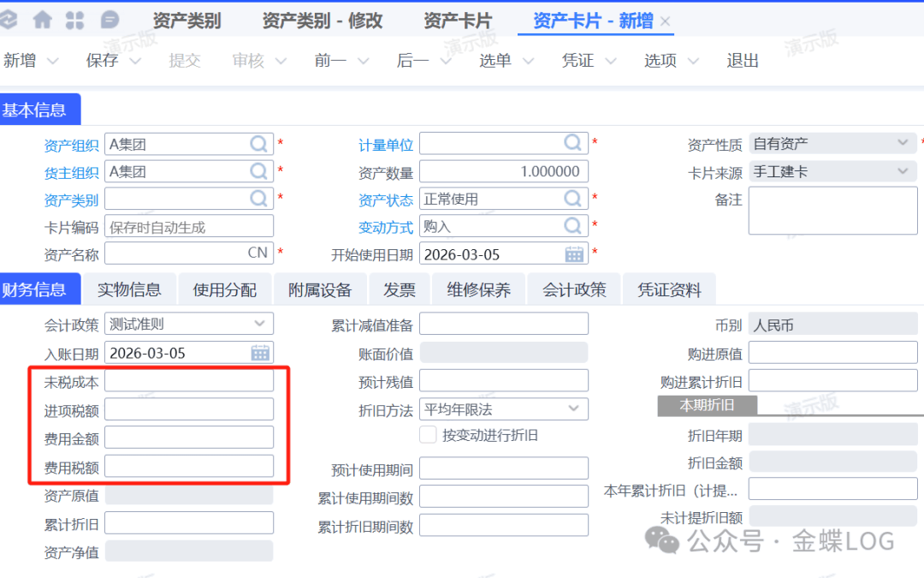Close the 资产卡片 - 新增 tab
This screenshot has height=578, width=924.
[x=666, y=21]
